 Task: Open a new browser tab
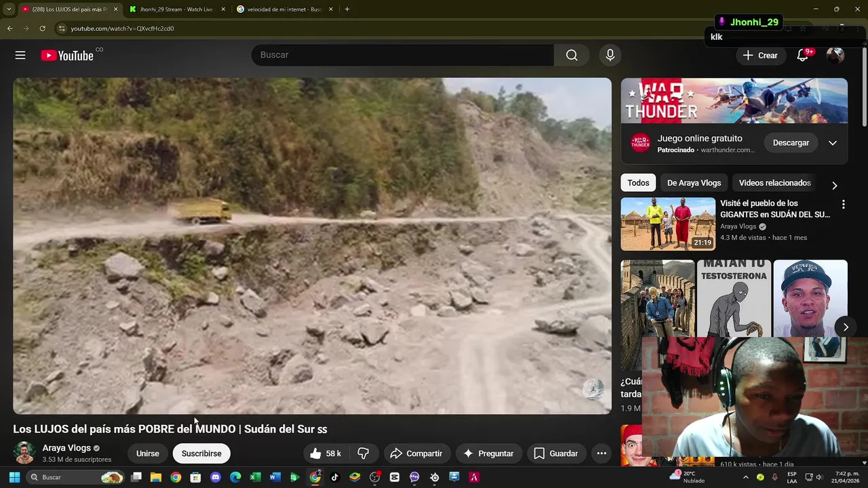pyautogui.click(x=347, y=9)
